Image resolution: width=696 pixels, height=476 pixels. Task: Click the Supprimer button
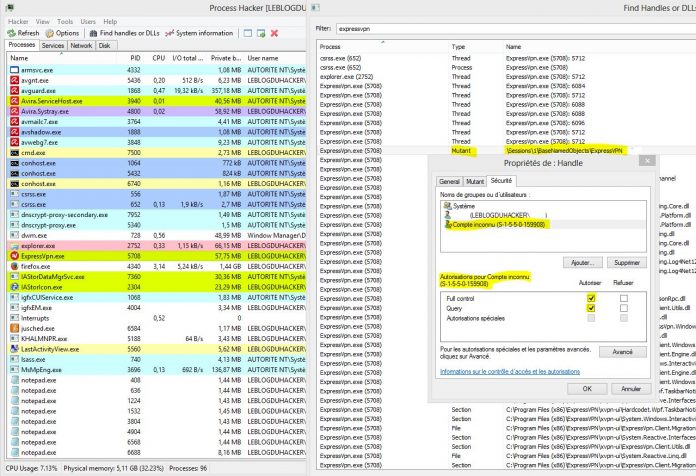(627, 263)
